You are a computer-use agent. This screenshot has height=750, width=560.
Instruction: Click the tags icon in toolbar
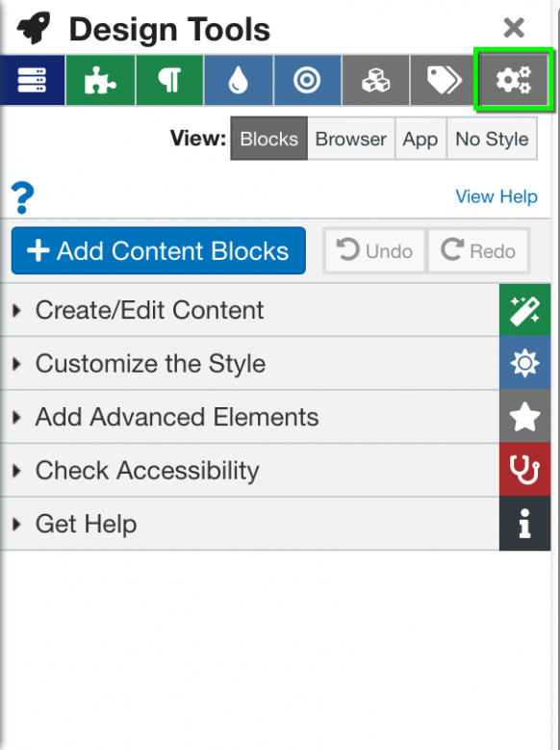point(444,80)
